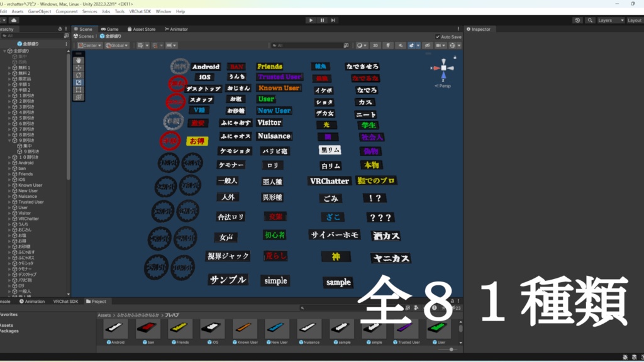
Task: Switch to the Animation tab
Action: click(31, 301)
